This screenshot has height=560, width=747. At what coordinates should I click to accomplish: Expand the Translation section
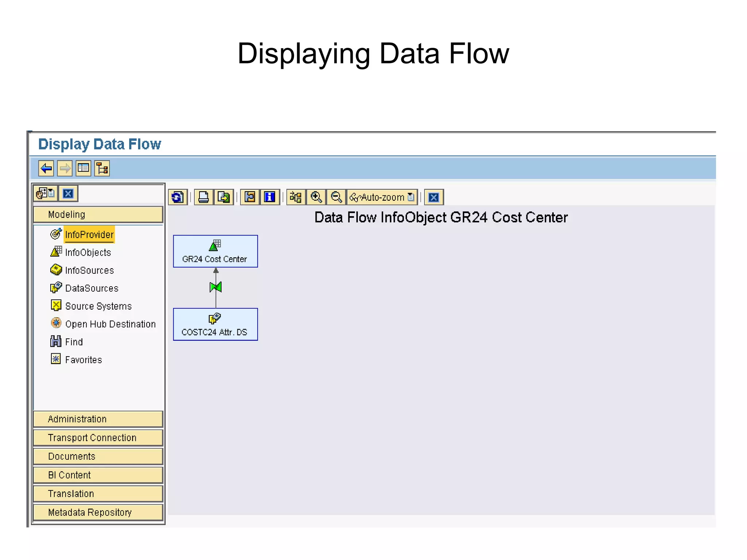tap(98, 493)
